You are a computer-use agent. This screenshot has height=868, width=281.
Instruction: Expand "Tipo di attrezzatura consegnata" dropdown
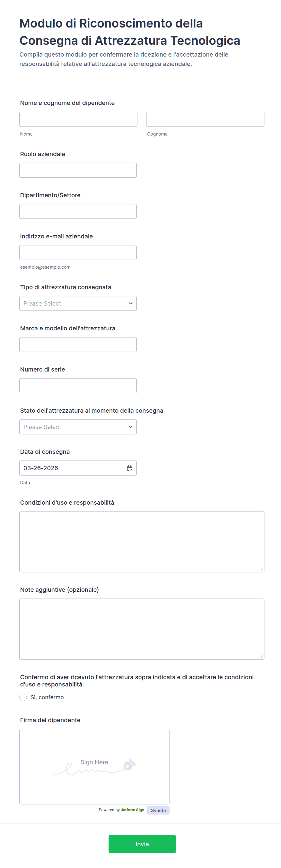78,303
